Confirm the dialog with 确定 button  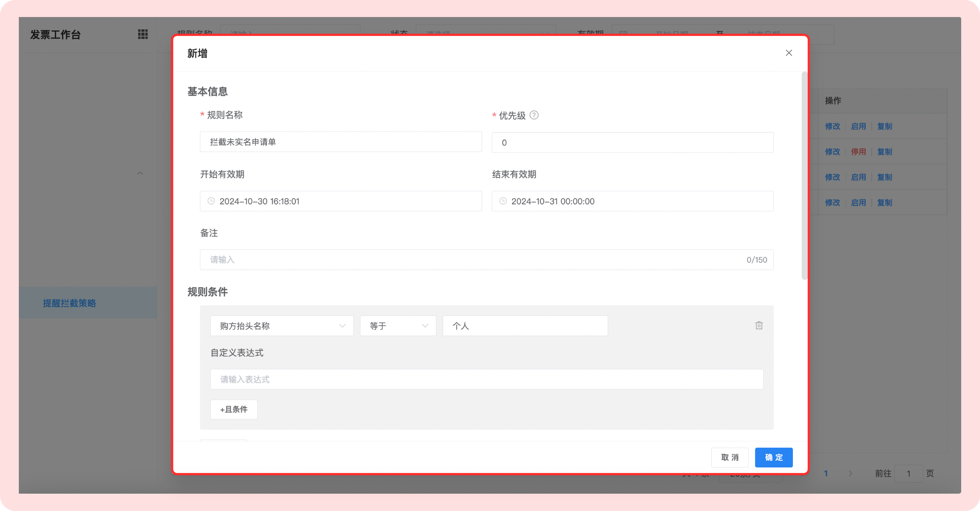click(774, 457)
